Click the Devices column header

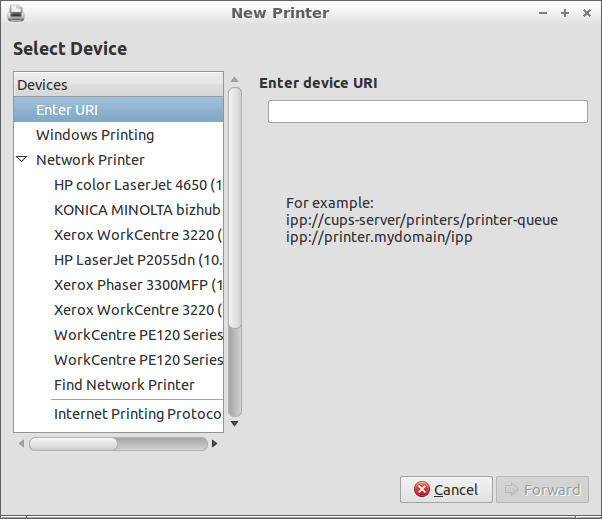118,85
